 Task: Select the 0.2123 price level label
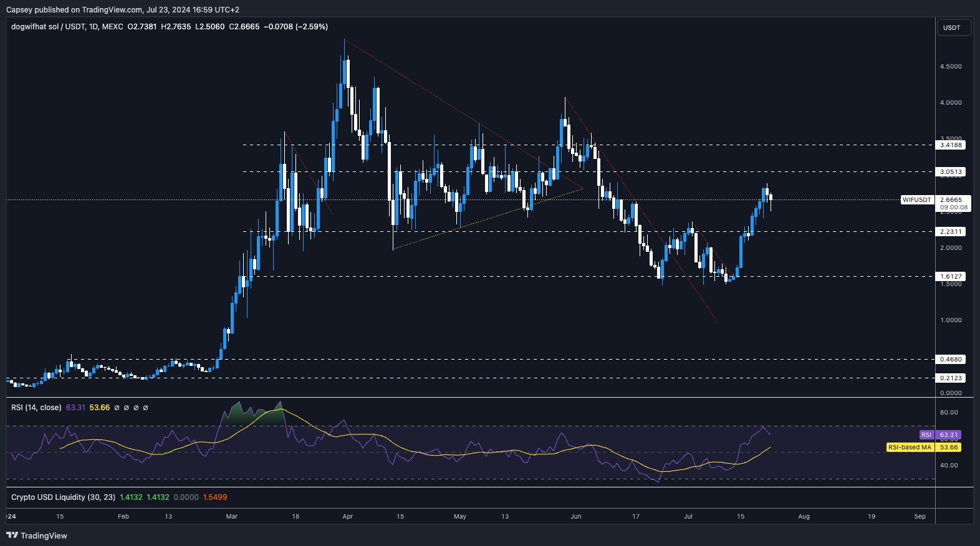click(951, 378)
